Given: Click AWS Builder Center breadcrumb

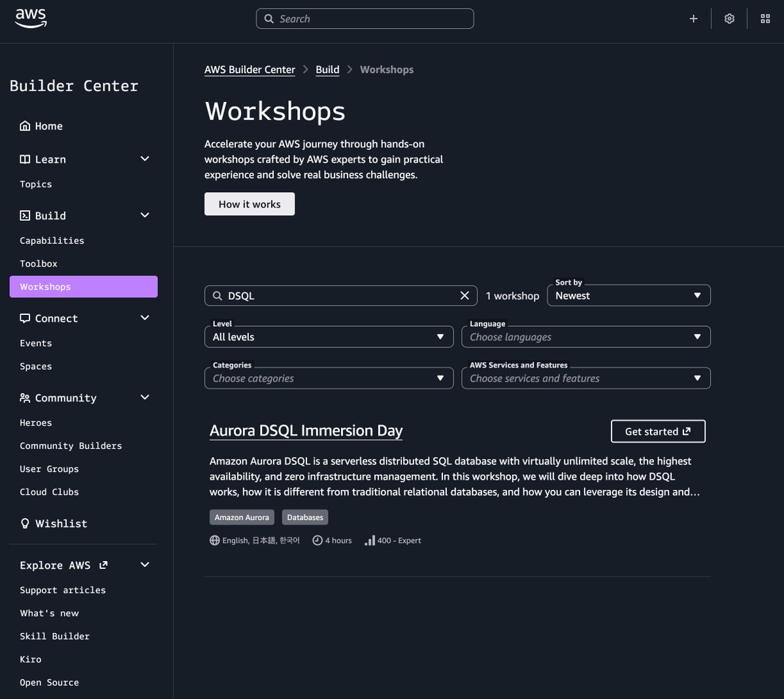Looking at the screenshot, I should pyautogui.click(x=250, y=69).
